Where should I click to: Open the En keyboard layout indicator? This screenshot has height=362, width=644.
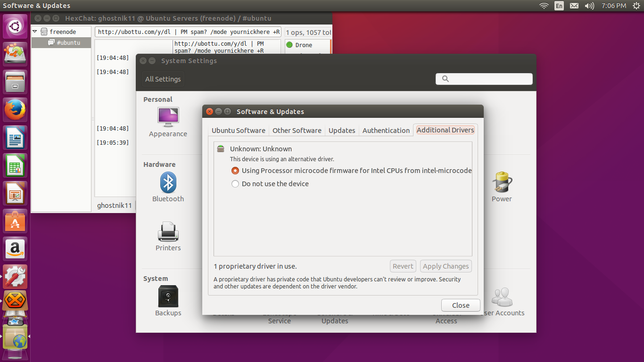tap(559, 6)
